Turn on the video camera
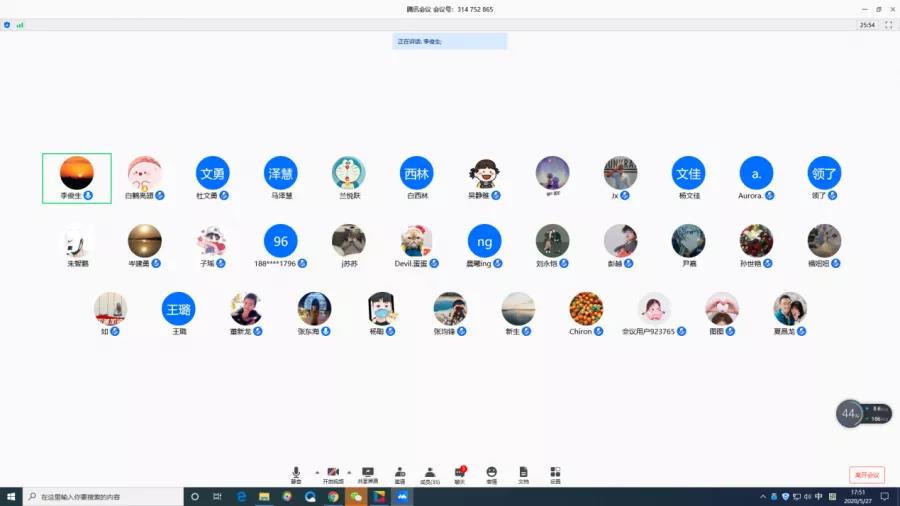The width and height of the screenshot is (900, 506). tap(332, 473)
